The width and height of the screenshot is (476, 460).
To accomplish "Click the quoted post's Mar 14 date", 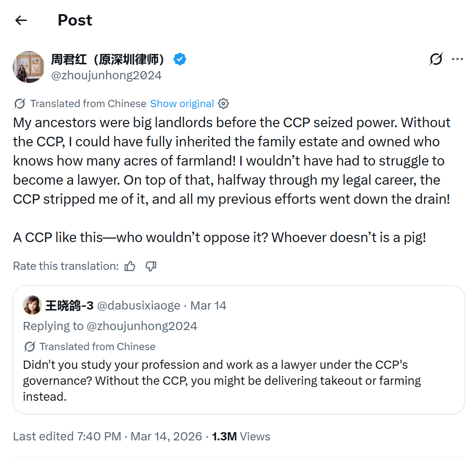I will (x=208, y=305).
